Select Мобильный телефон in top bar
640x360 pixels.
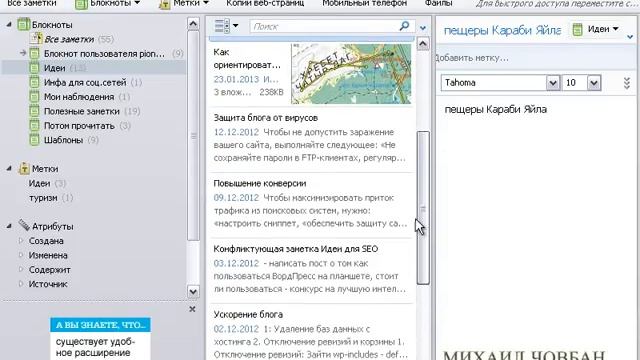pyautogui.click(x=364, y=3)
